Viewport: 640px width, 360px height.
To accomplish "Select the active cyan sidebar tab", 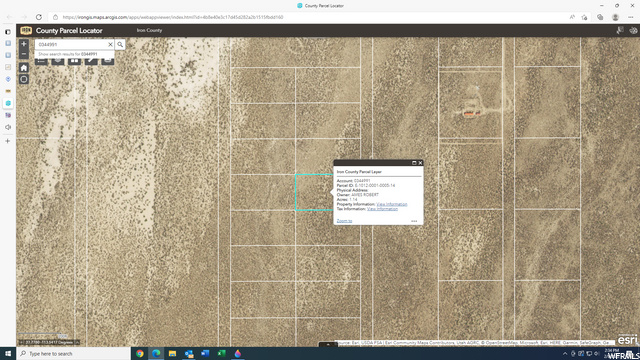I will tap(8, 103).
